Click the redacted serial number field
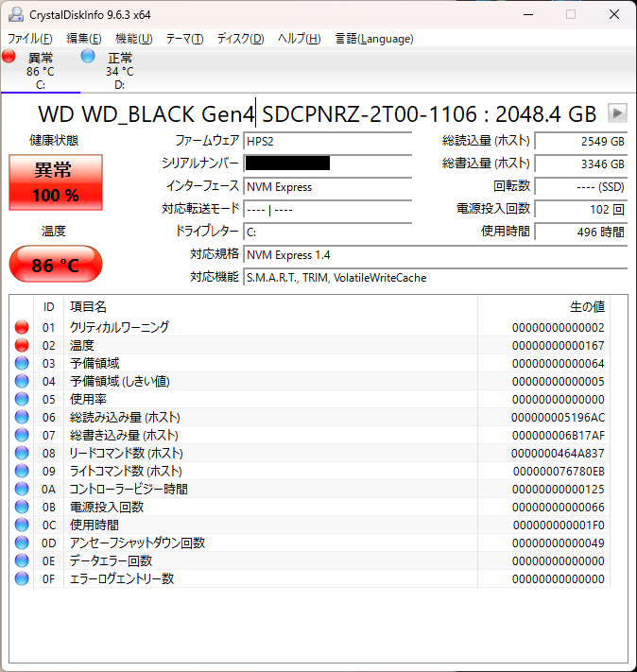Screen dimensions: 637x672 (328, 164)
